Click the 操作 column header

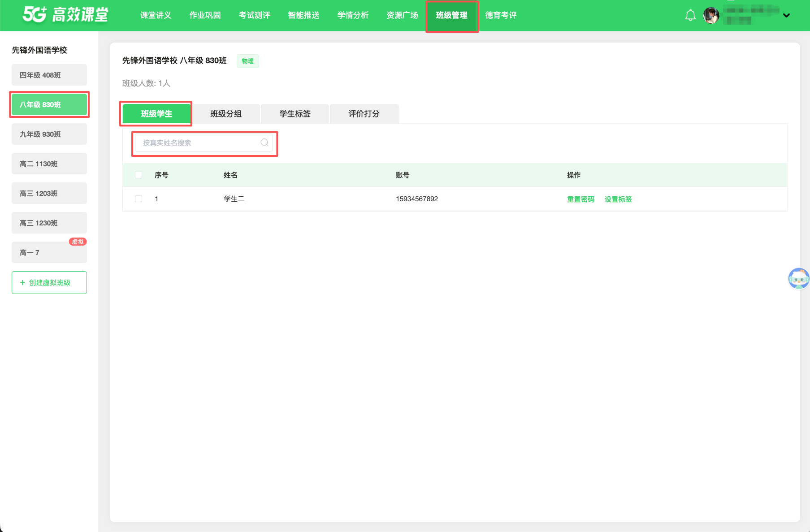point(574,175)
